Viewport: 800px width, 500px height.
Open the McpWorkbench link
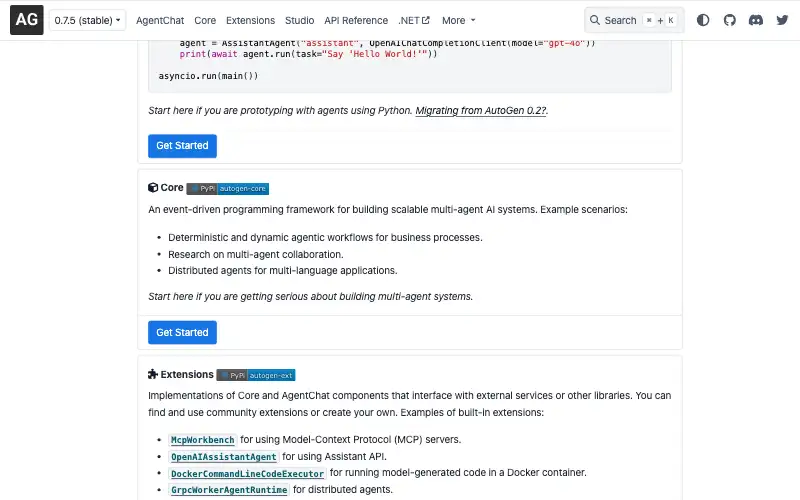[x=203, y=440]
